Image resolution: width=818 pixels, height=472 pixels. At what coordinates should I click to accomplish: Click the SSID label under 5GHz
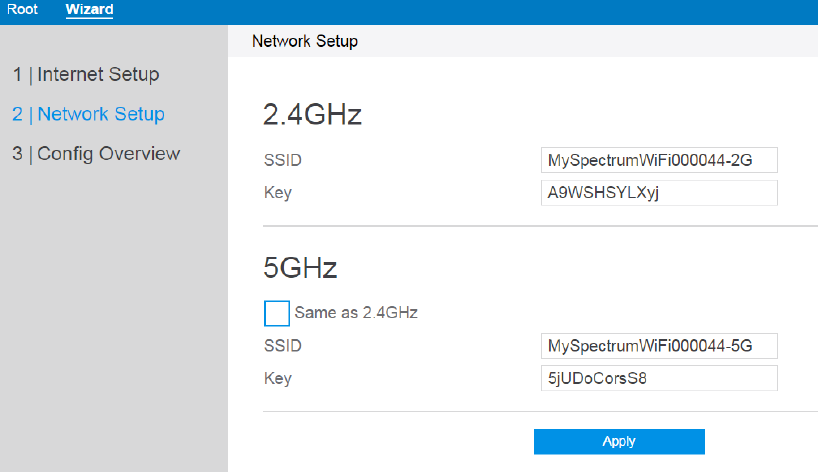[x=282, y=346]
